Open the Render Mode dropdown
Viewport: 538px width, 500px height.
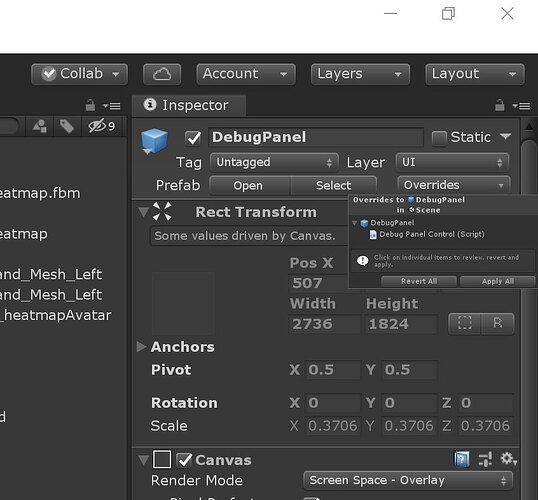click(408, 480)
